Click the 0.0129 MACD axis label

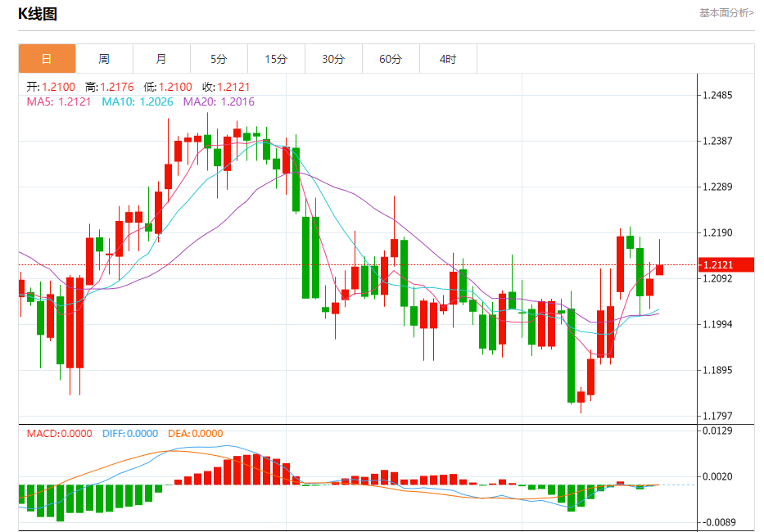[717, 431]
